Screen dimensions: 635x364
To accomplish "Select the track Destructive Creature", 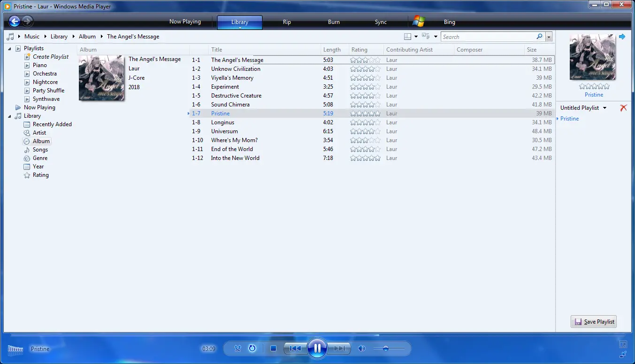I will pyautogui.click(x=236, y=96).
